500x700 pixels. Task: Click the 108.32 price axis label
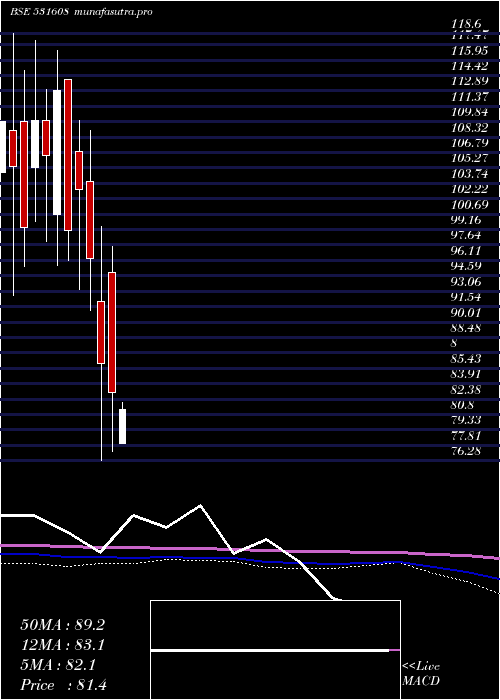point(470,128)
